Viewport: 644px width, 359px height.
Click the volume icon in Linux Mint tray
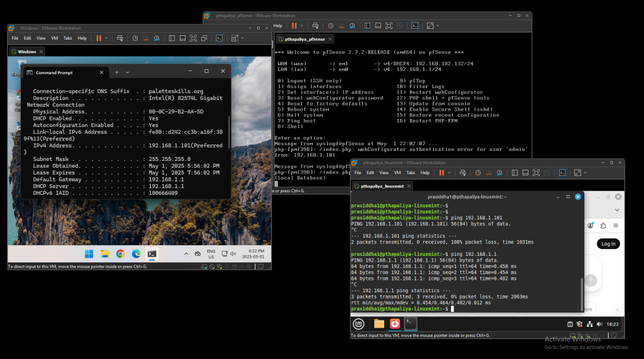click(x=599, y=324)
